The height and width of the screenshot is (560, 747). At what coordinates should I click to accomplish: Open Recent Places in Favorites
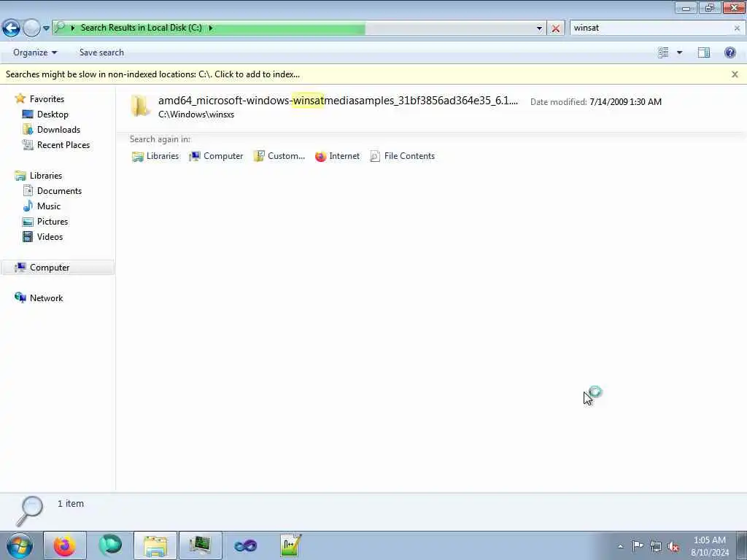click(x=63, y=145)
